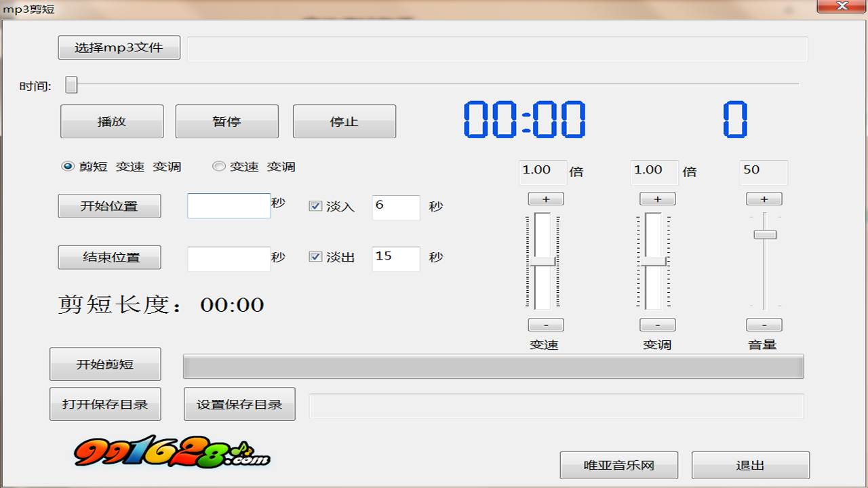Click the + button above the 变调 slider
Image resolution: width=868 pixels, height=488 pixels.
(657, 198)
